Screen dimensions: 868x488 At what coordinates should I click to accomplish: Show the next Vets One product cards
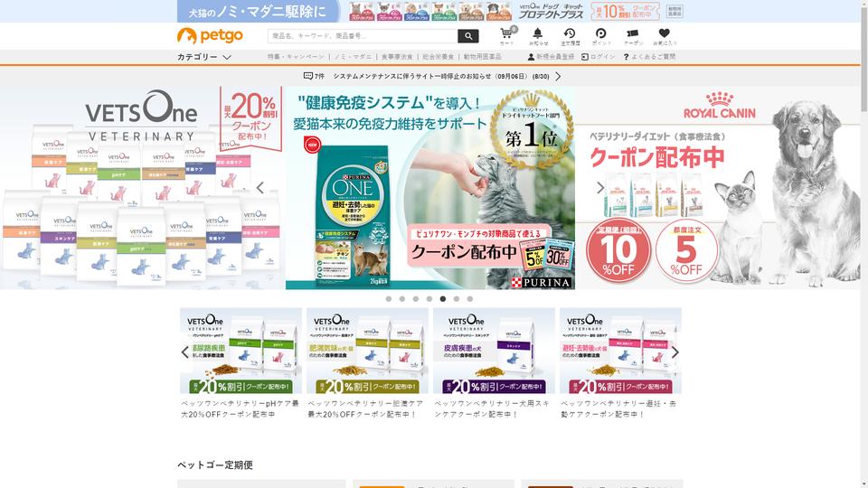675,352
